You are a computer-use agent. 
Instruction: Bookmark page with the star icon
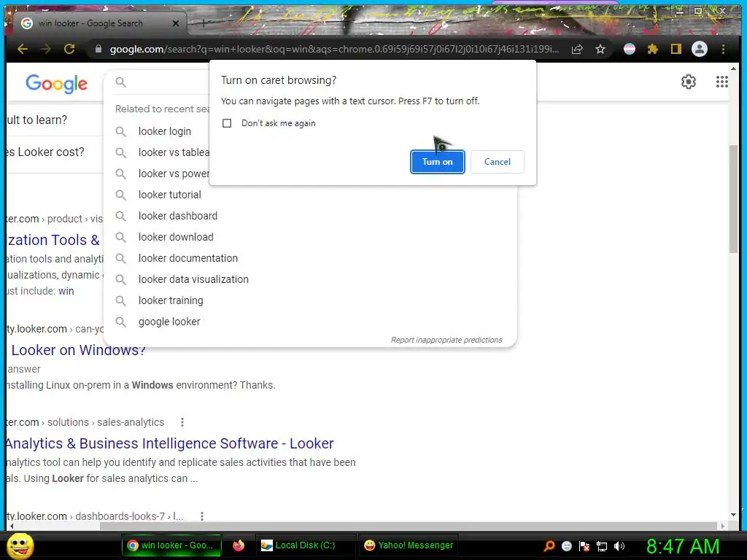pos(600,49)
